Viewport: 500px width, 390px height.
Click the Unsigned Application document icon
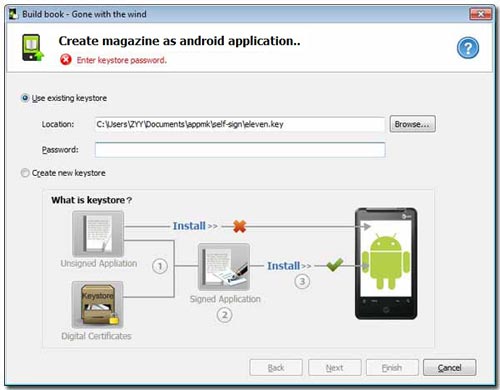pyautogui.click(x=98, y=234)
